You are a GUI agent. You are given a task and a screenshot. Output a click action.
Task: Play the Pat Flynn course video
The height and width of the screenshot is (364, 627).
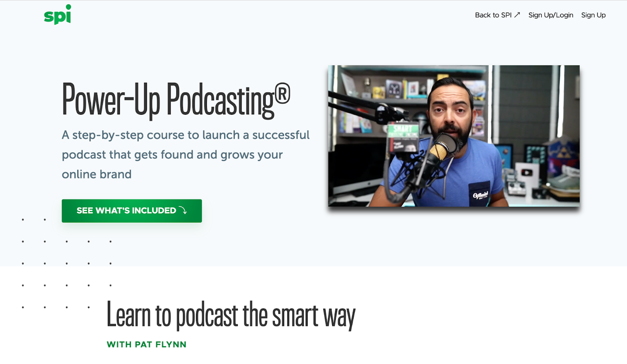click(x=453, y=136)
